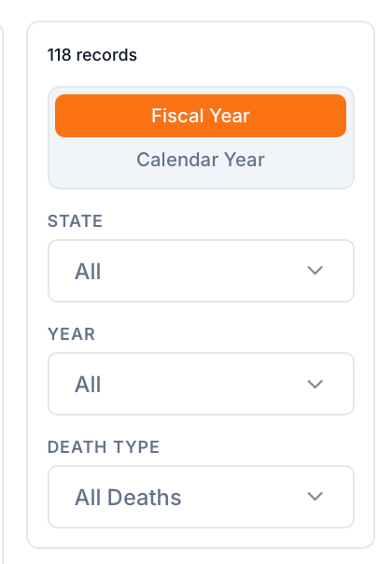Select the gray Calendar Year option
Viewport: 392px width, 564px height.
[x=201, y=160]
